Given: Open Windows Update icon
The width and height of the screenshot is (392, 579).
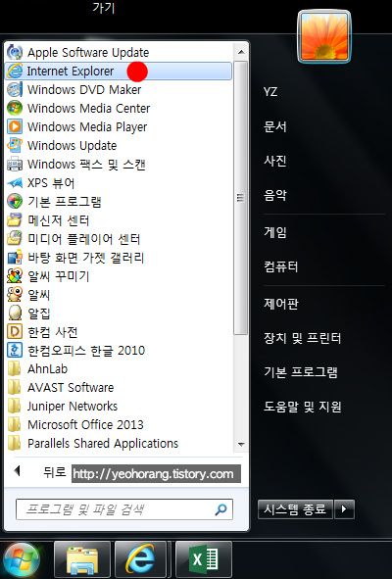Looking at the screenshot, I should point(15,145).
